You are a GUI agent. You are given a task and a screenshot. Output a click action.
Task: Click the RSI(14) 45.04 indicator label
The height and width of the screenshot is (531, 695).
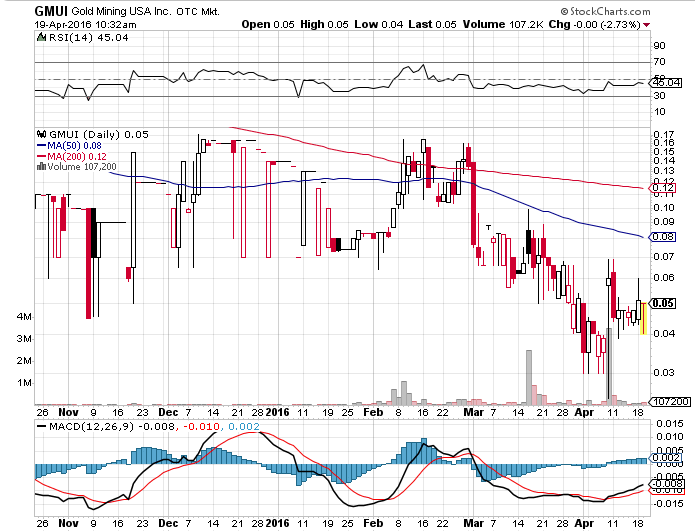tap(88, 38)
